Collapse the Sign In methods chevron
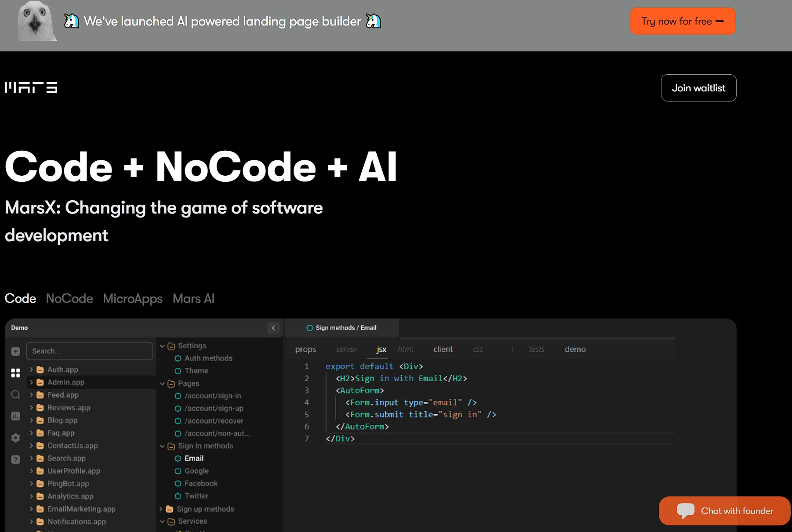This screenshot has height=532, width=792. point(162,446)
